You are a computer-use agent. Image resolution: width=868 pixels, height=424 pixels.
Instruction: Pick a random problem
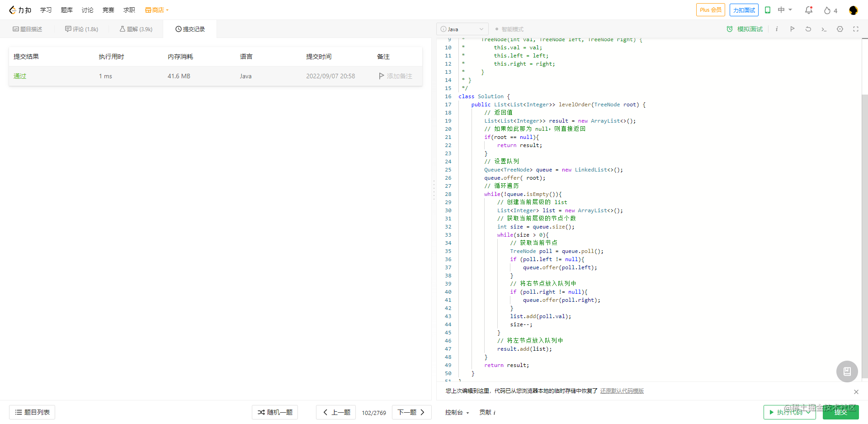[x=275, y=412]
